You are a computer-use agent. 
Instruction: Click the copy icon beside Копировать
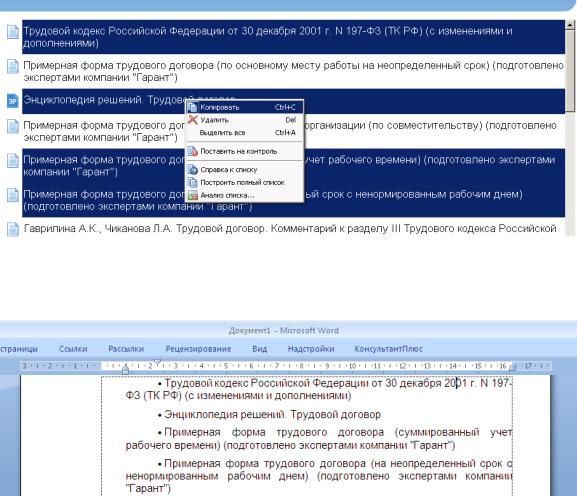tap(192, 107)
